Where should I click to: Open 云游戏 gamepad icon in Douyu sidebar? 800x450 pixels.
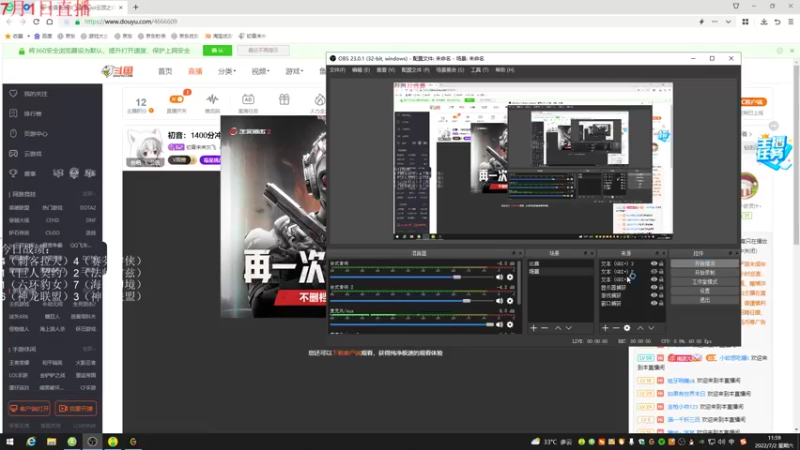13,153
